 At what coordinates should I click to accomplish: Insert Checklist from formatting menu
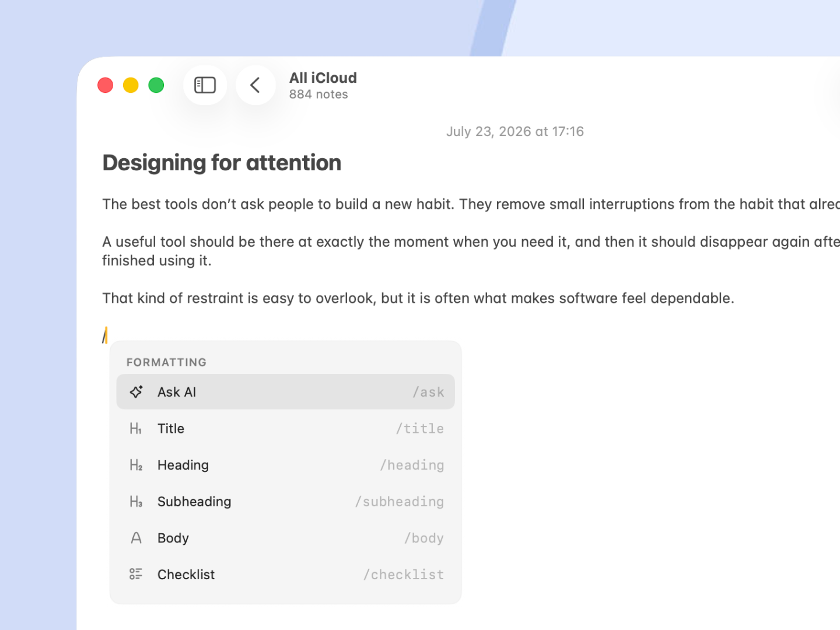286,575
